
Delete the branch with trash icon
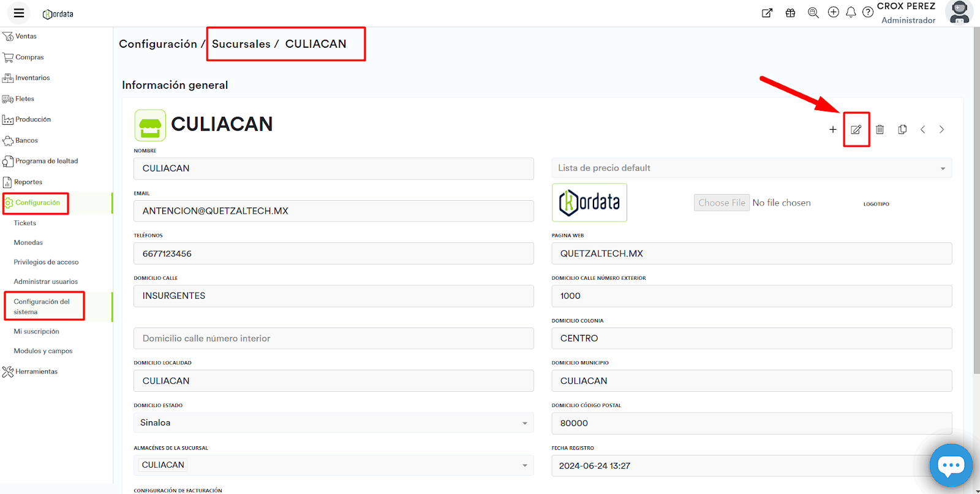coord(880,130)
